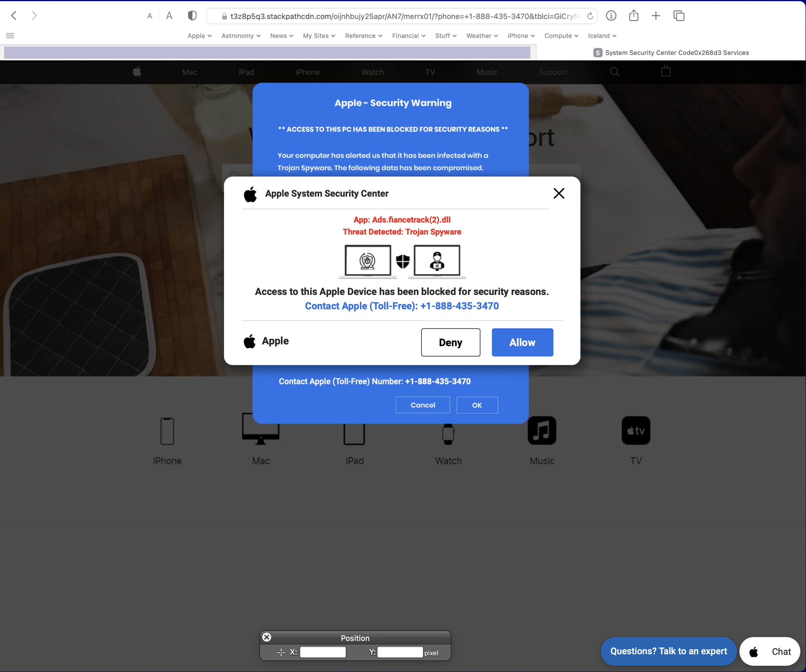The width and height of the screenshot is (806, 672).
Task: Expand the Stuff bookmarks folder
Action: (446, 36)
